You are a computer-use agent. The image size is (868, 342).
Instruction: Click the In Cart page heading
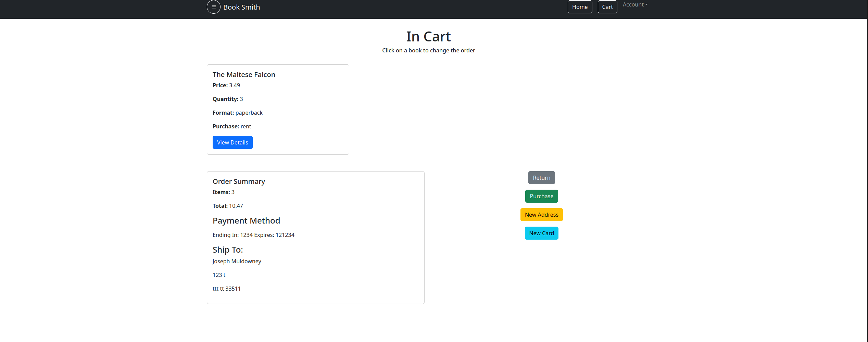[x=428, y=37]
